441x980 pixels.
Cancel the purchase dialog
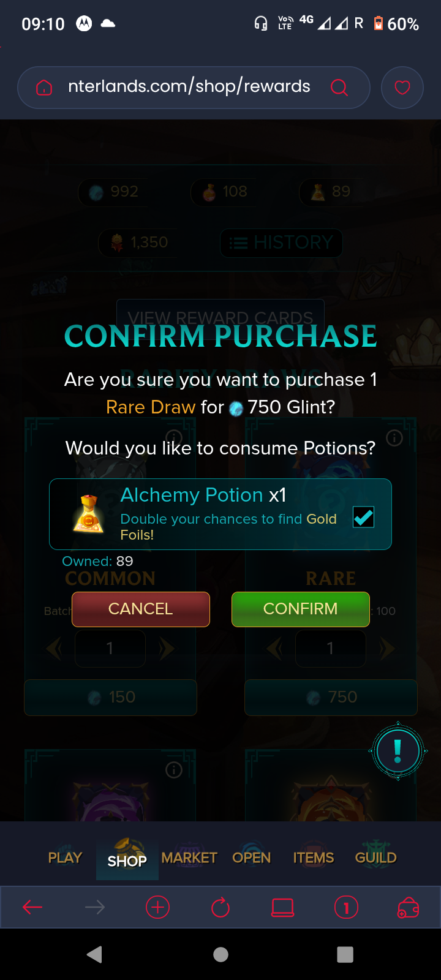tap(141, 609)
